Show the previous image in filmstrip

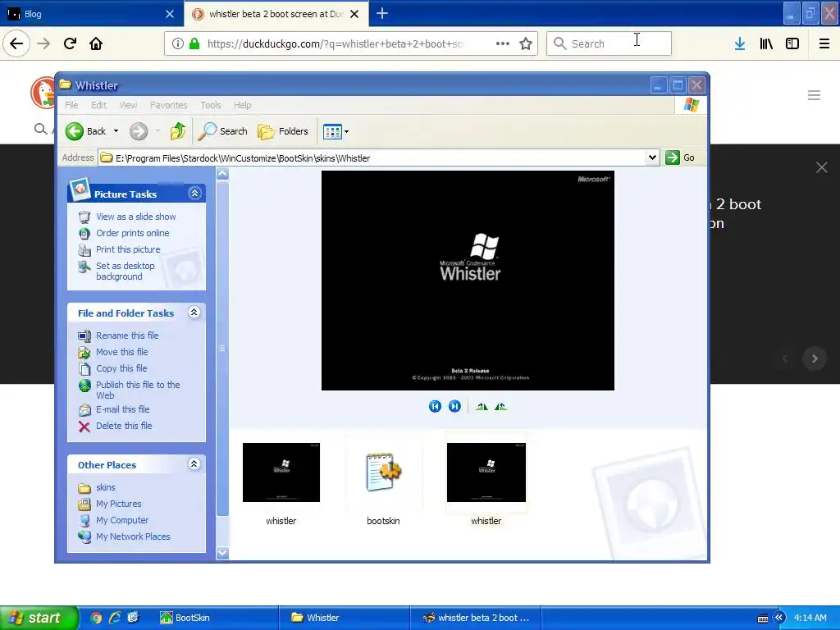435,407
